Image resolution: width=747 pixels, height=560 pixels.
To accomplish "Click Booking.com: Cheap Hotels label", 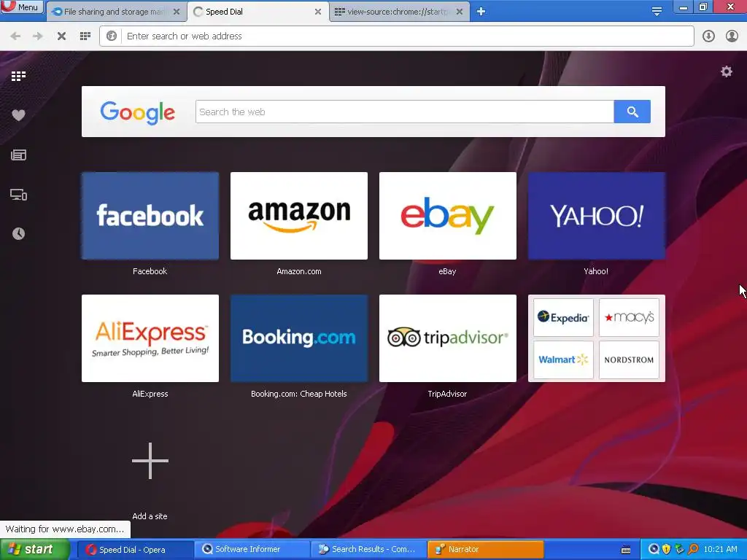I will pos(298,394).
